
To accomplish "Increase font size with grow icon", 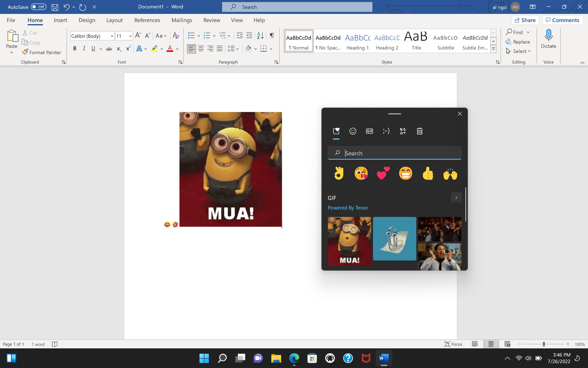I will coord(138,36).
